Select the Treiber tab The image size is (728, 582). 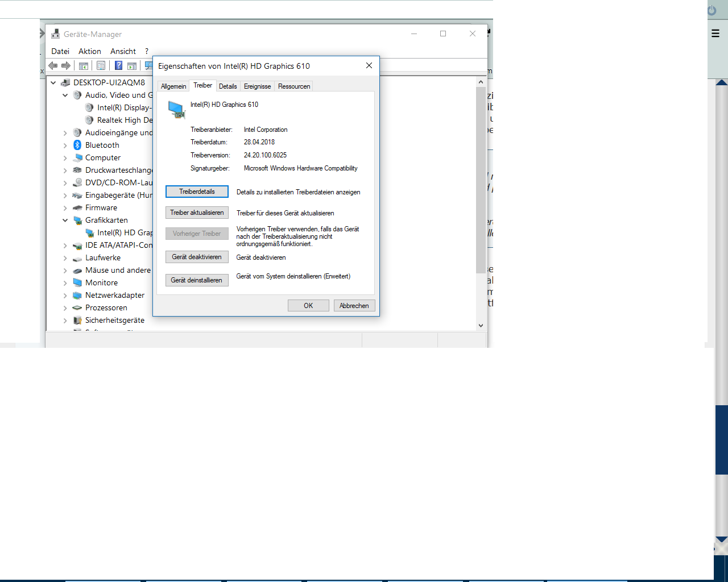(x=202, y=85)
